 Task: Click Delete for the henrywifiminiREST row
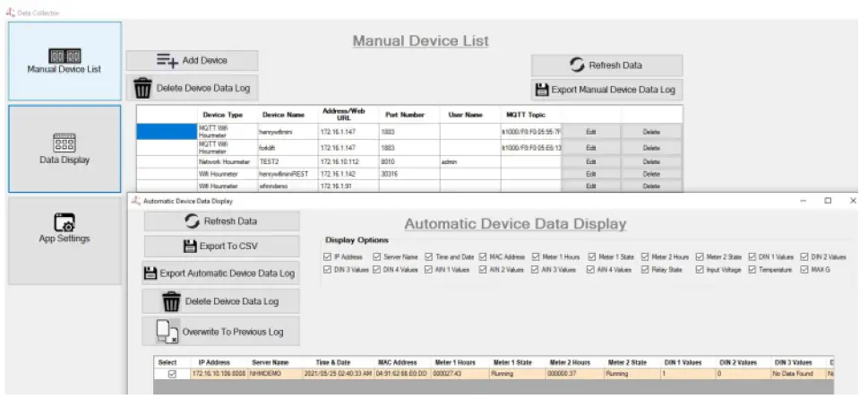[651, 174]
